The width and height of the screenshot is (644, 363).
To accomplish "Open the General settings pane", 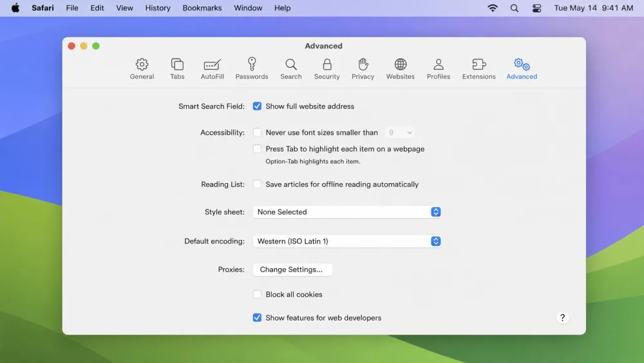I will (x=142, y=68).
